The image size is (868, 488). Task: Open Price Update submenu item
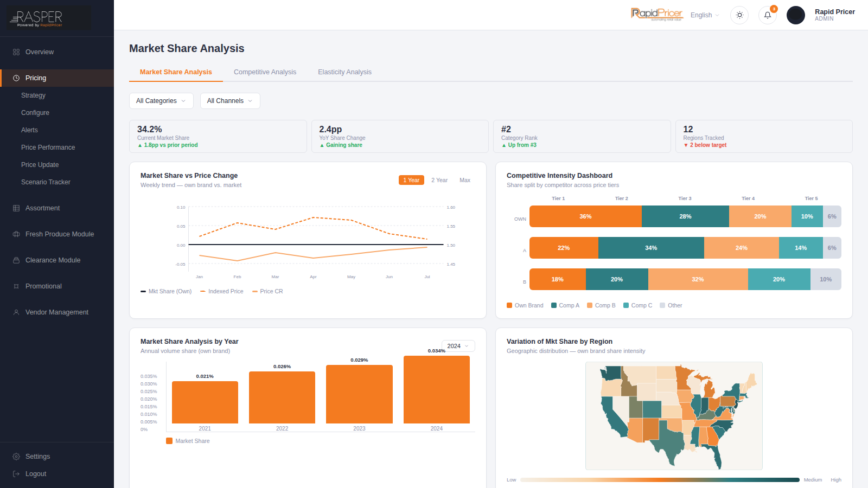pyautogui.click(x=40, y=165)
